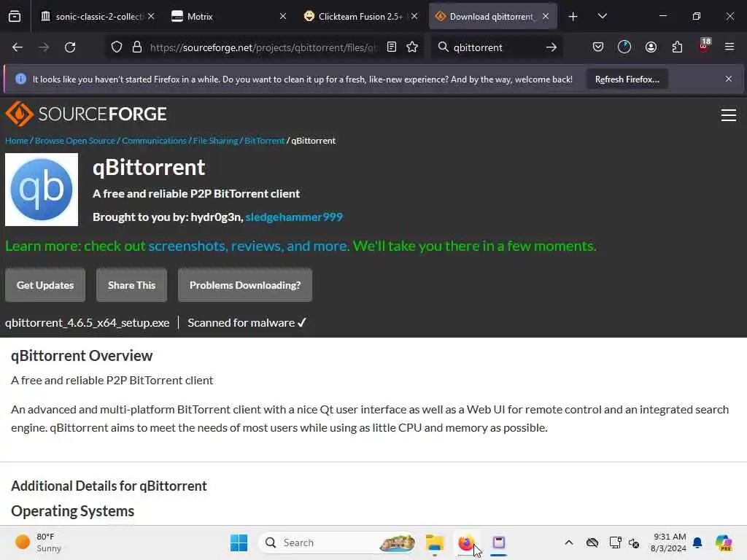Click the Windows taskbar Search box
The height and width of the screenshot is (560, 747).
tap(337, 542)
